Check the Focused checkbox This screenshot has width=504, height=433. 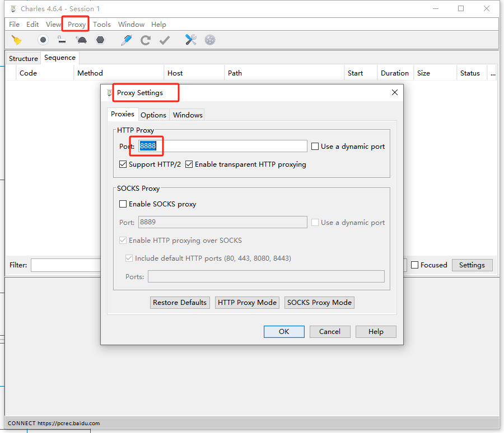point(414,265)
